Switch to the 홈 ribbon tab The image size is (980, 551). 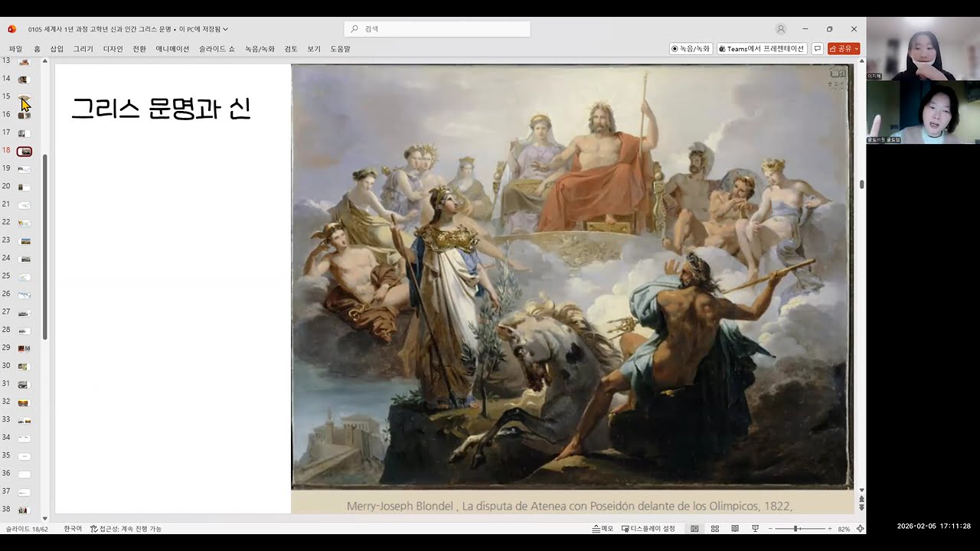tap(37, 49)
